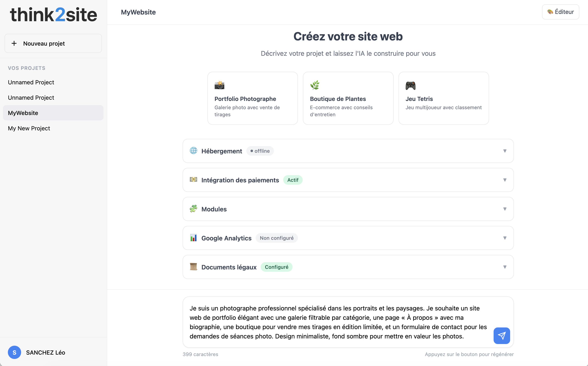The image size is (588, 366).
Task: Click the project description text field
Action: 339,322
